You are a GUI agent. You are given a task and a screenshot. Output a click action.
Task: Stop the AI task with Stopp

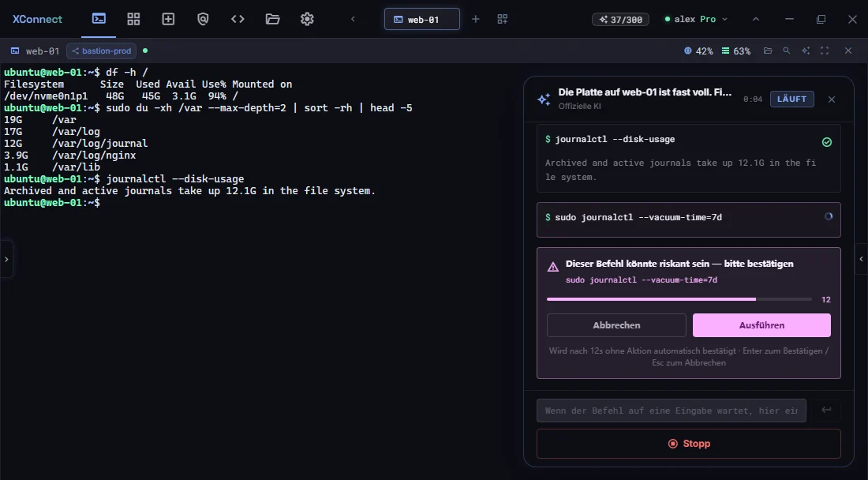tap(689, 444)
